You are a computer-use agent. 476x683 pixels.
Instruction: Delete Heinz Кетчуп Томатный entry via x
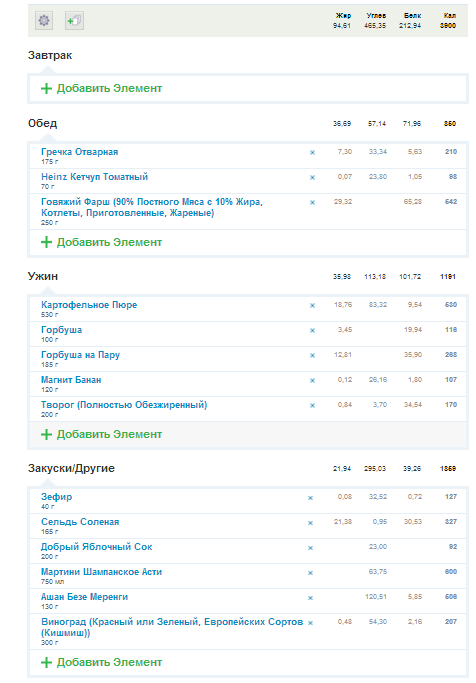click(312, 177)
